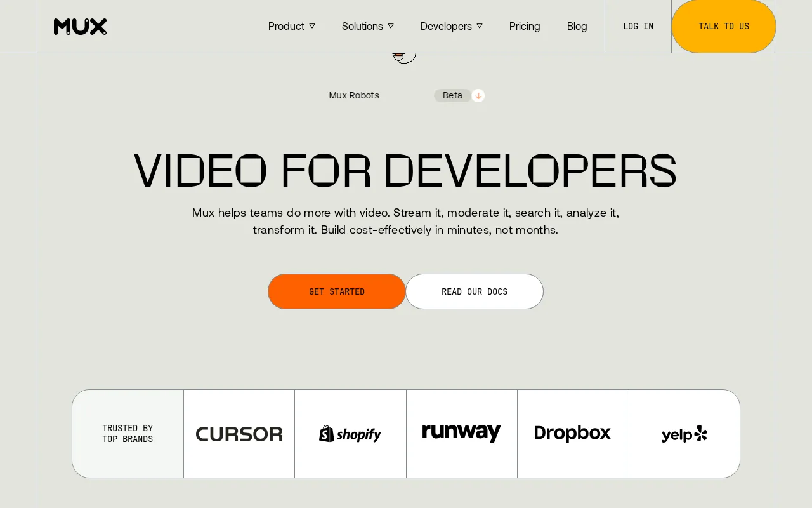The image size is (812, 508).
Task: Click the Dropbox brand logo
Action: [573, 433]
